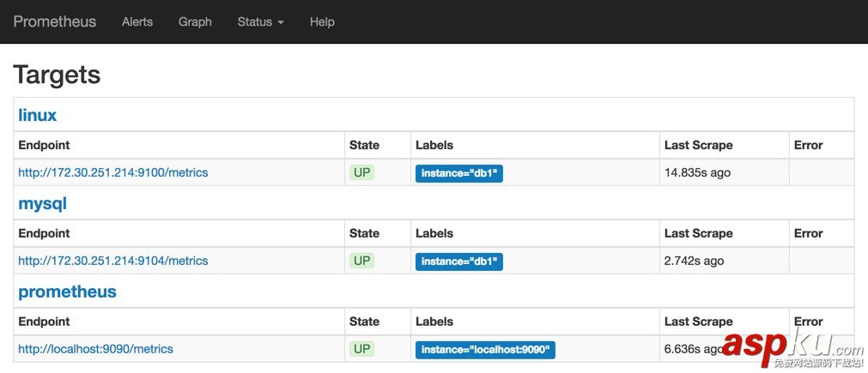Image resolution: width=868 pixels, height=373 pixels.
Task: Click the mysql job heading
Action: click(x=43, y=203)
